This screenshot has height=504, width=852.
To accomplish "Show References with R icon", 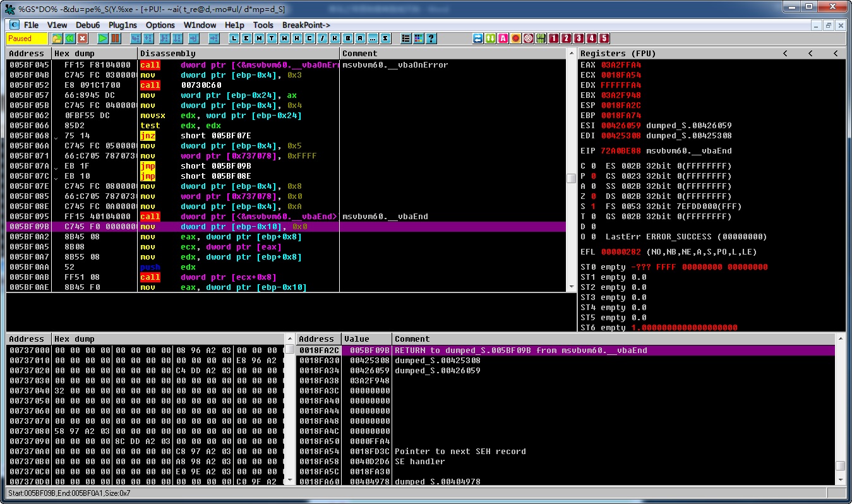I will coord(360,39).
